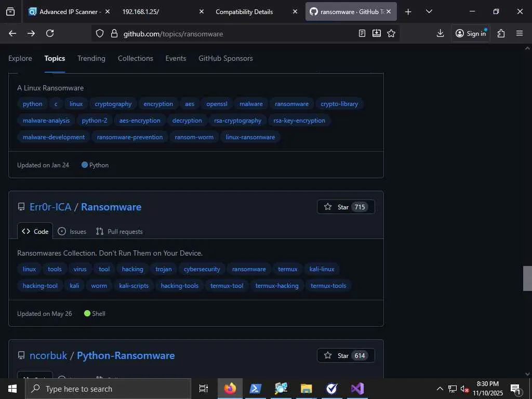
Task: Open the Explore navigation item
Action: tap(20, 58)
